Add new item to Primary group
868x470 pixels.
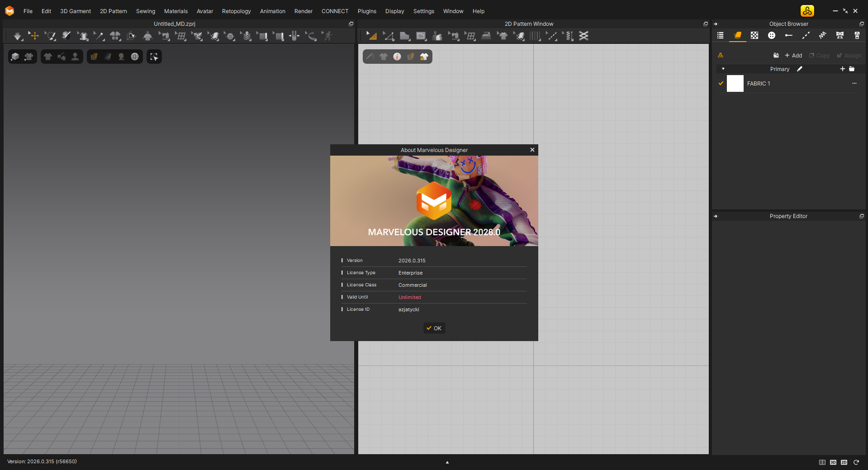pyautogui.click(x=843, y=69)
